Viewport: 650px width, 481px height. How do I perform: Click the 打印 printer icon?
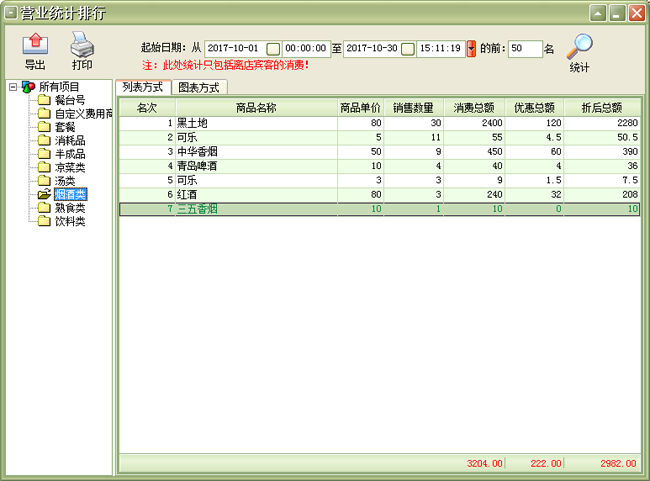point(82,44)
